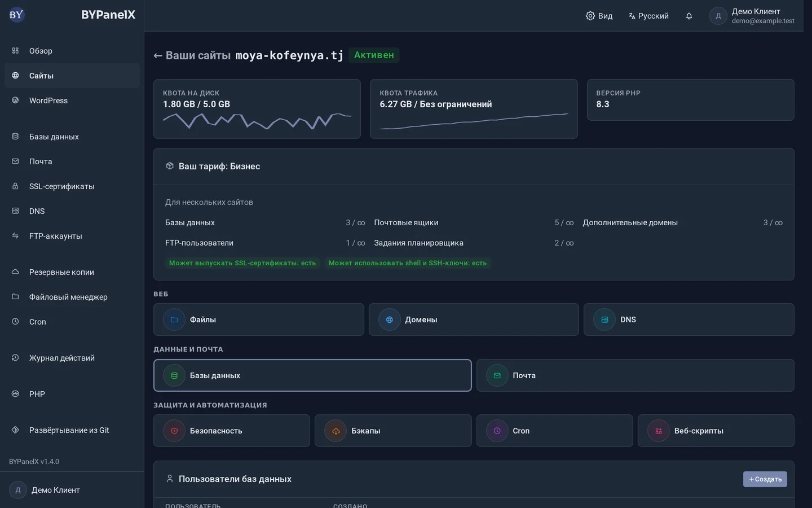Open the Домены card

(x=474, y=319)
